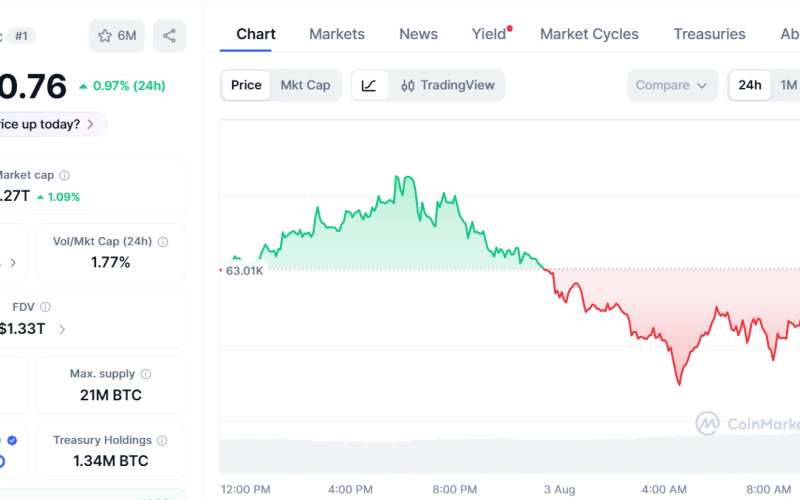Click the info icon next to Vol/Mkt Cap (24h)

coord(163,242)
